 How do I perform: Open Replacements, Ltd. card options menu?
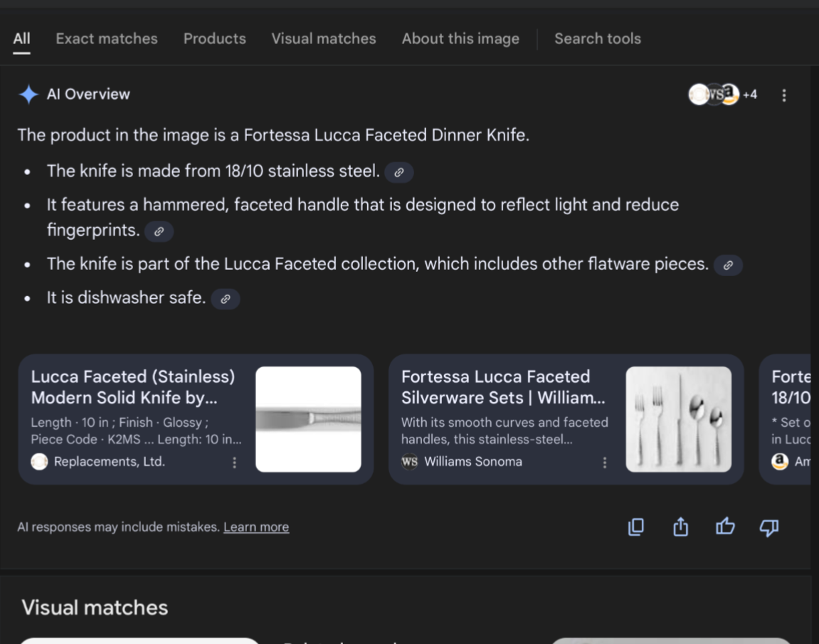coord(235,463)
